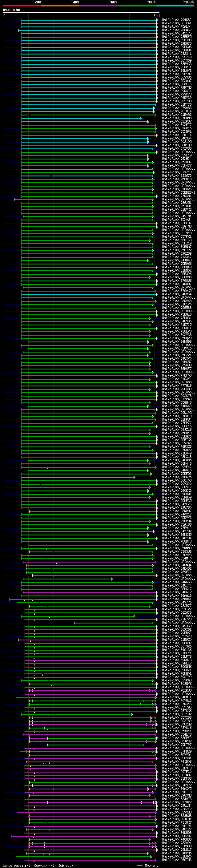The image size is (197, 868).
Task: Select hit label UniRef100_B8MTC3
Action: pyautogui.click(x=177, y=240)
